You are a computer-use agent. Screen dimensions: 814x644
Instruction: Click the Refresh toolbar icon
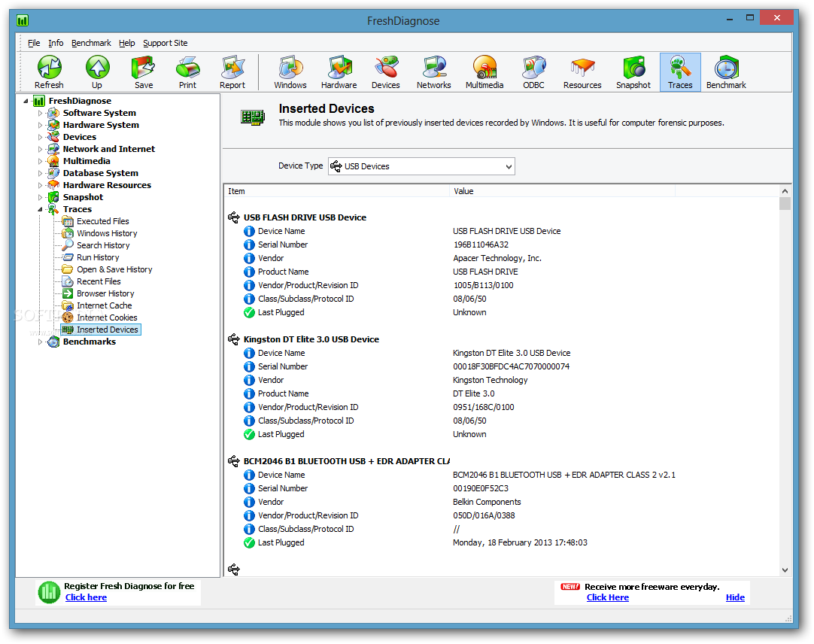tap(49, 72)
